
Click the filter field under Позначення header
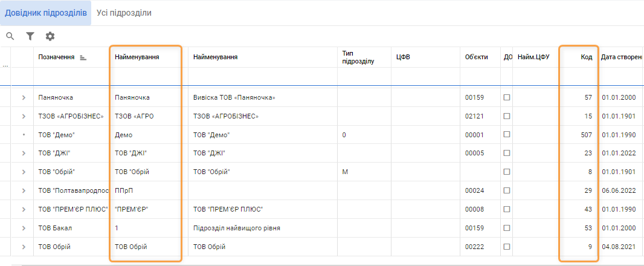coord(71,76)
